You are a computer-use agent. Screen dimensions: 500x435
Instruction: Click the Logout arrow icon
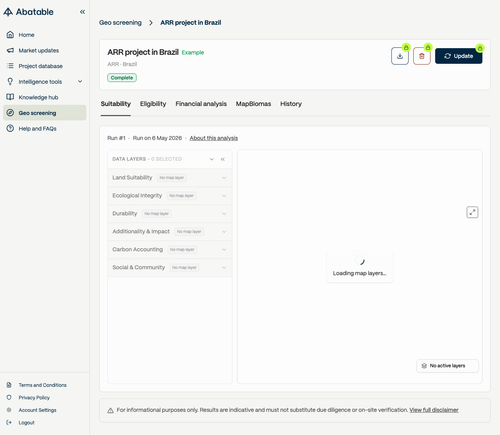tap(9, 422)
